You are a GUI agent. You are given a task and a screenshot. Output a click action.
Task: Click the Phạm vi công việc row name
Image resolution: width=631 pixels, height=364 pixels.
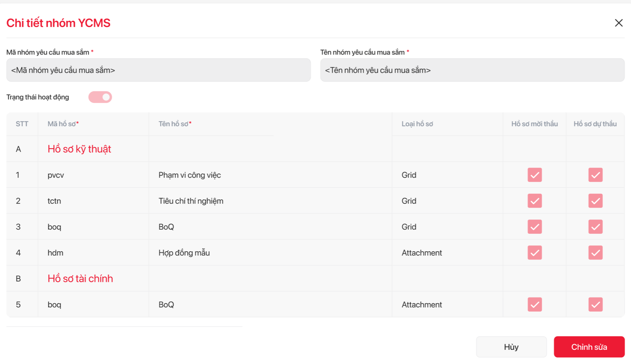coord(190,175)
